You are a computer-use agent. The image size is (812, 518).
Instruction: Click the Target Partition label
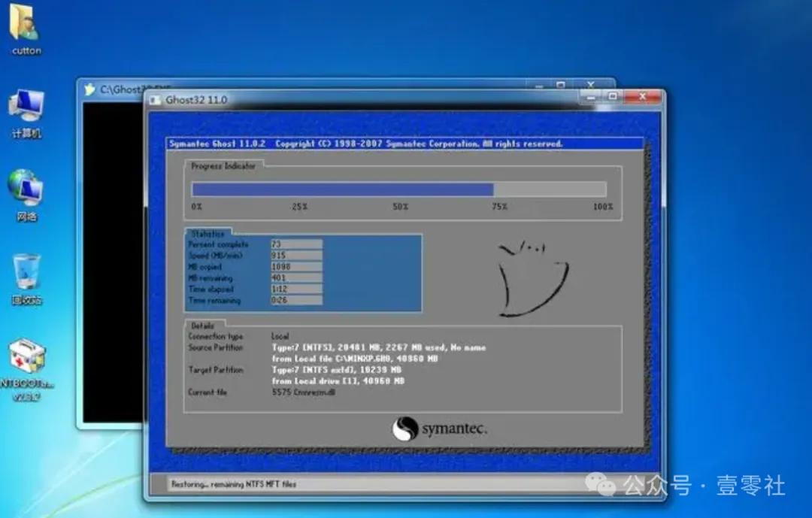(x=216, y=370)
